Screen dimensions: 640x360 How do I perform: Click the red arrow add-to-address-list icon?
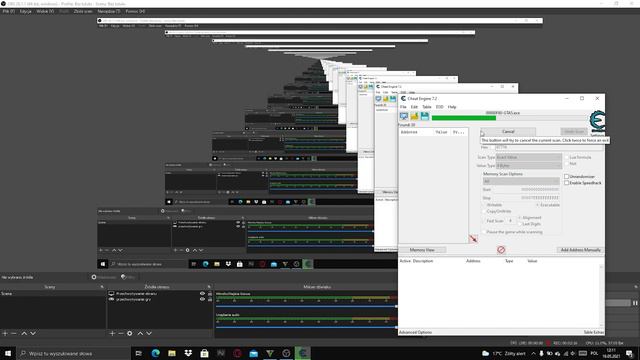(473, 239)
